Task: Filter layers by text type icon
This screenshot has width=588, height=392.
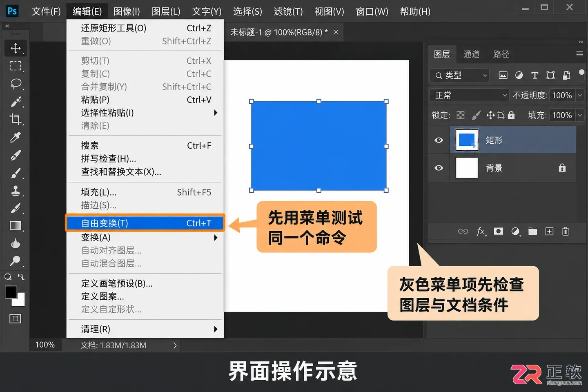Action: (x=535, y=75)
